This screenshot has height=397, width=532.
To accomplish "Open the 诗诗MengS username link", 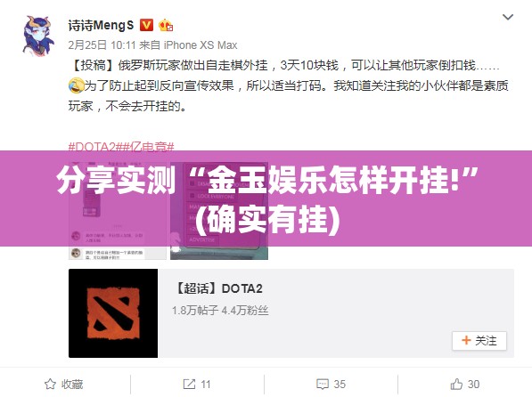I will tap(101, 26).
